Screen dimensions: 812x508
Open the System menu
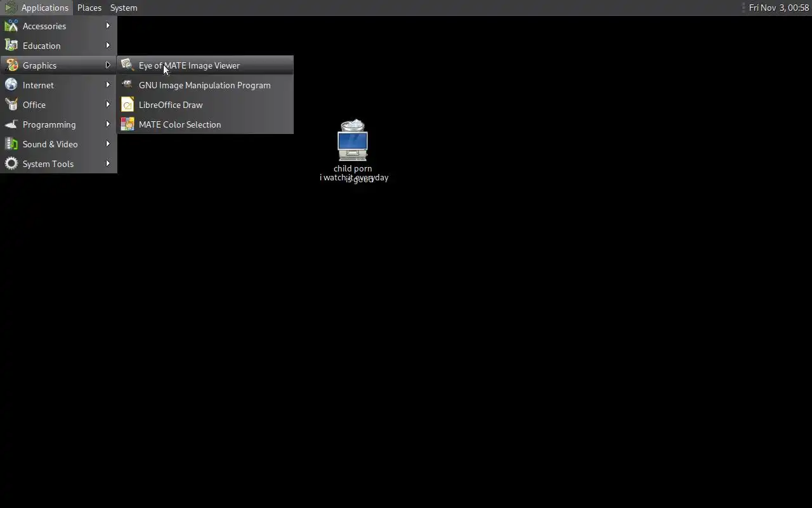click(124, 8)
